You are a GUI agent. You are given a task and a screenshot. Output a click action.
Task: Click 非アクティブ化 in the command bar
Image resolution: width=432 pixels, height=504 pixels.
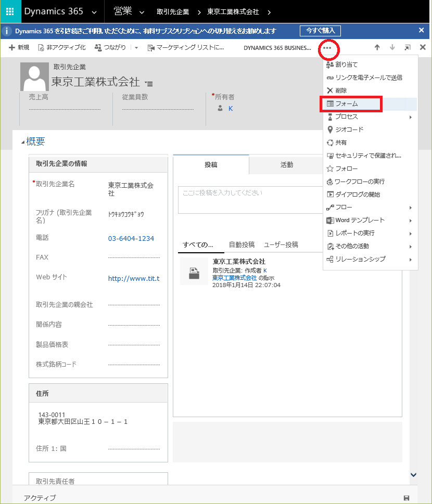pyautogui.click(x=62, y=47)
